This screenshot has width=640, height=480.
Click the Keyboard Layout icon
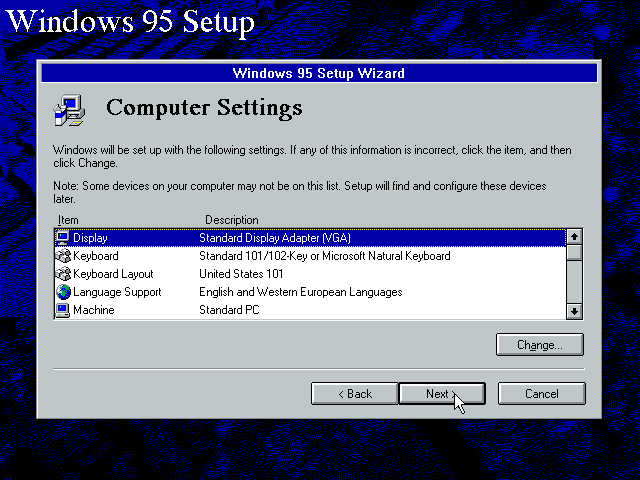coord(63,274)
